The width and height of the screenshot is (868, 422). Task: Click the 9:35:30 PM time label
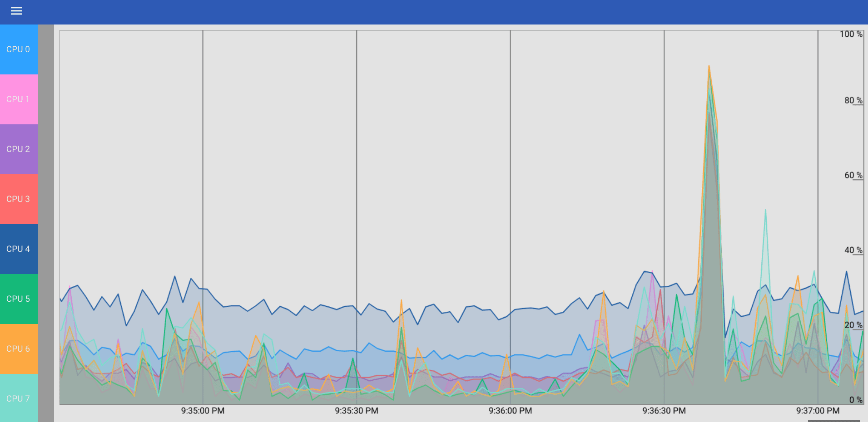(x=357, y=411)
